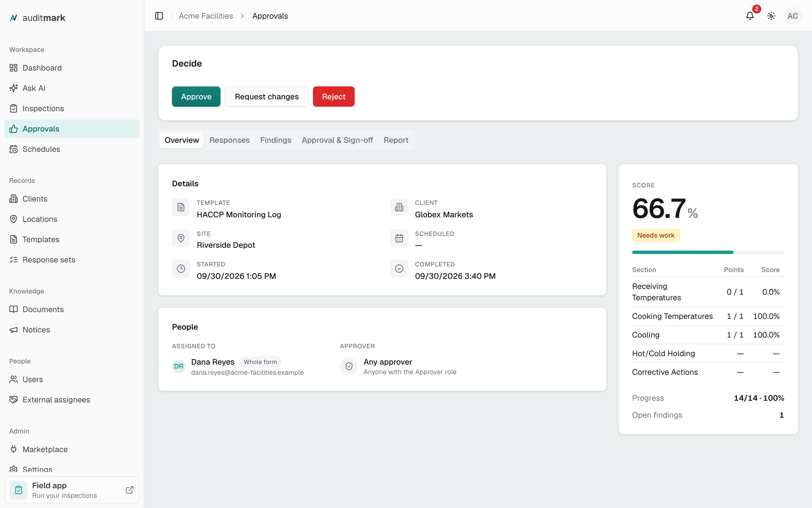812x508 pixels.
Task: Open Documents under Knowledge
Action: 72,309
